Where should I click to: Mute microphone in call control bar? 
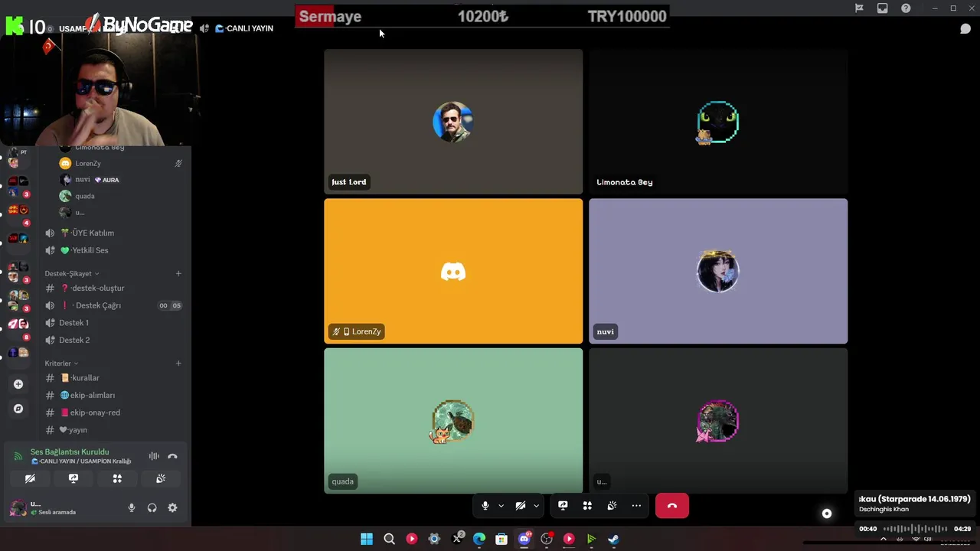coord(485,506)
